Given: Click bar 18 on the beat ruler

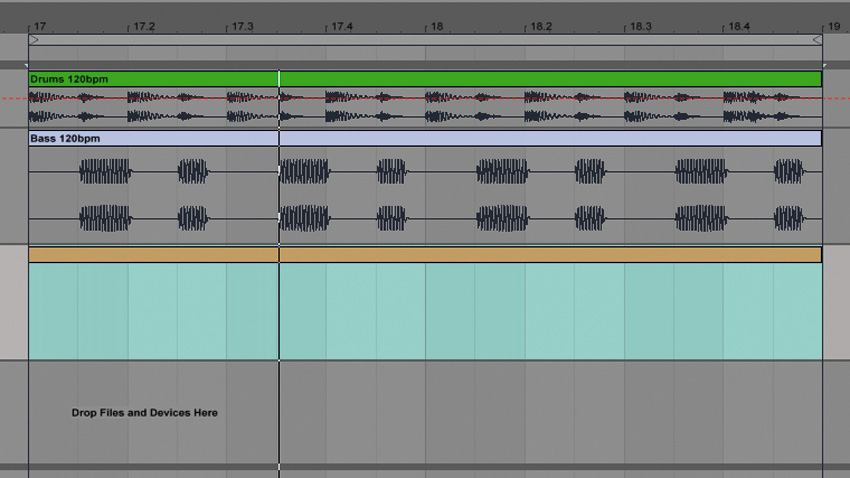Looking at the screenshot, I should point(437,26).
